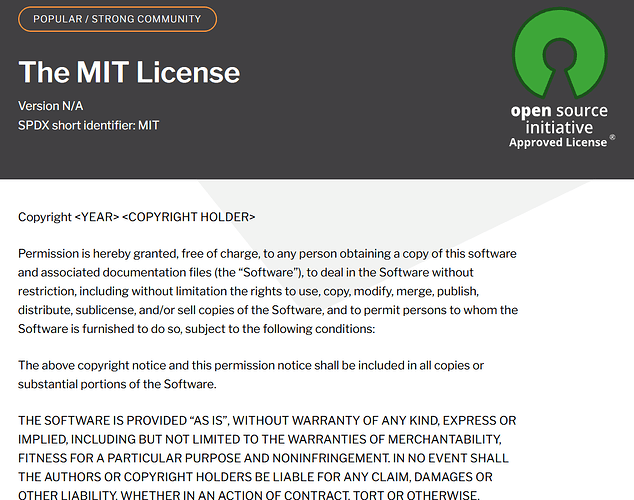This screenshot has height=500, width=634.
Task: Click the 'open source initiative' wordmark text
Action: click(x=559, y=119)
